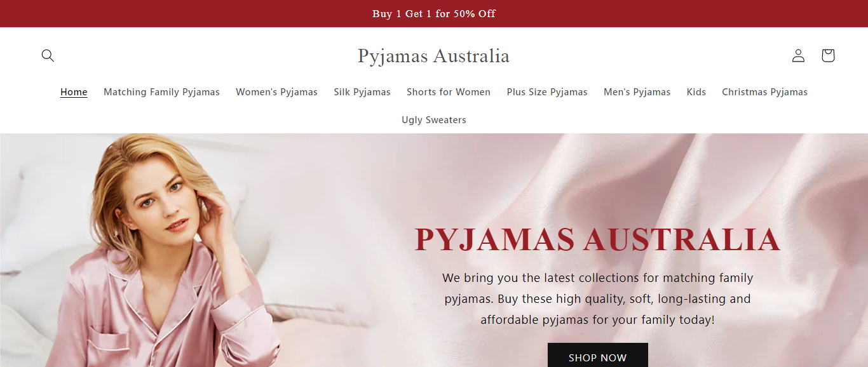Screen dimensions: 868x367
Task: Open Matching Family Pyjamas menu
Action: click(x=161, y=92)
